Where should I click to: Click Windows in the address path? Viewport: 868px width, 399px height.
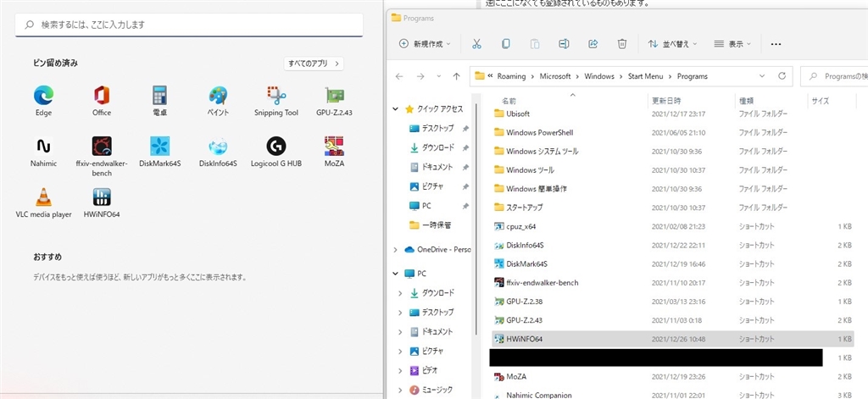(599, 76)
